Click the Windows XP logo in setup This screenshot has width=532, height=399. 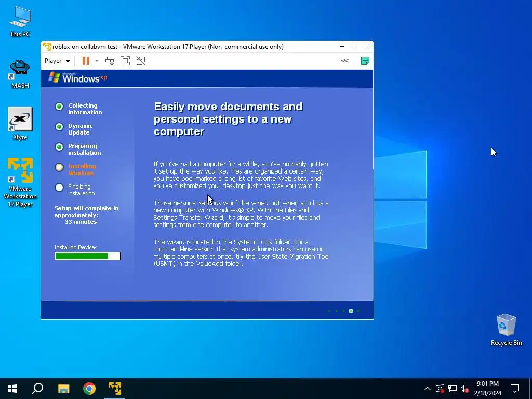tap(77, 77)
